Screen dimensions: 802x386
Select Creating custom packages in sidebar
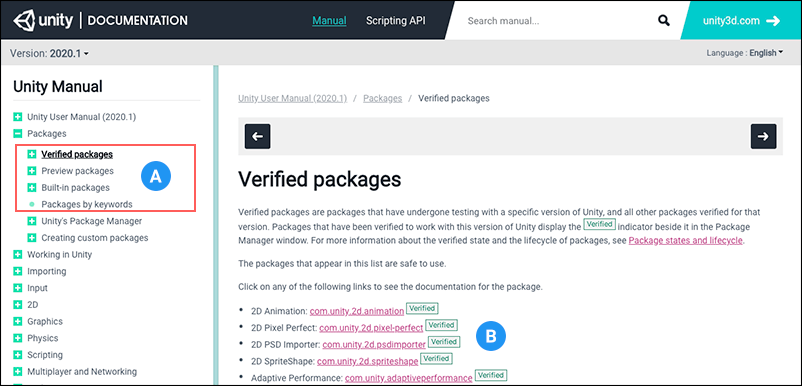pos(95,238)
